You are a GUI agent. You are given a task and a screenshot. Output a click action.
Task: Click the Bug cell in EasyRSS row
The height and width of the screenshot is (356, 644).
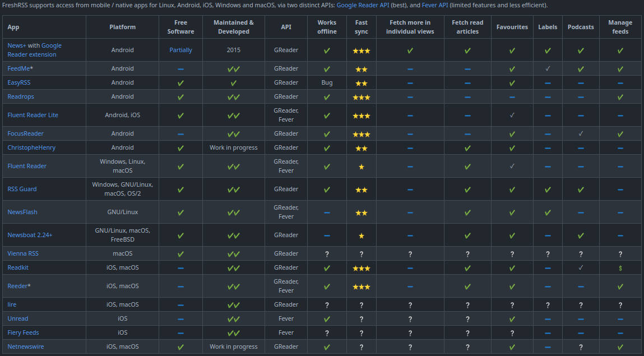coord(327,82)
